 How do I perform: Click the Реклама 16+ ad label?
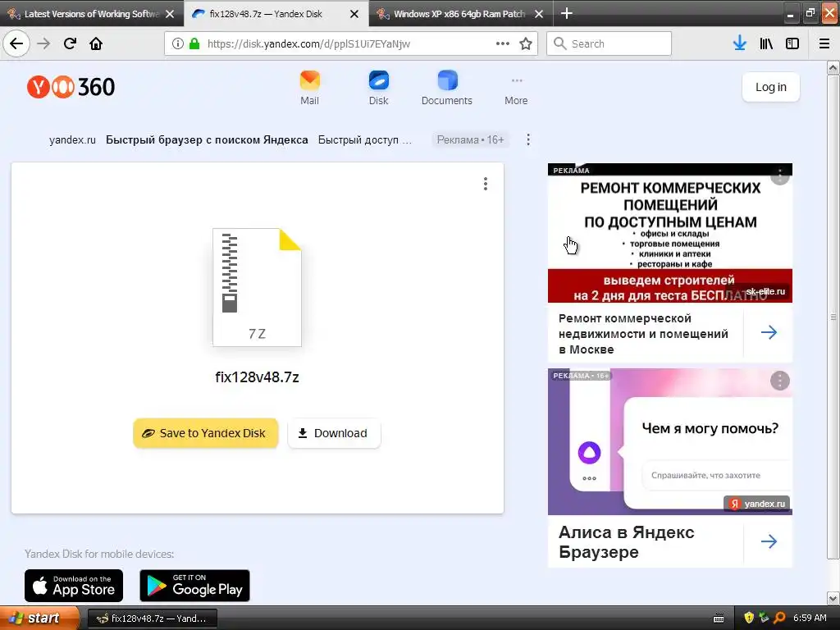tap(470, 139)
